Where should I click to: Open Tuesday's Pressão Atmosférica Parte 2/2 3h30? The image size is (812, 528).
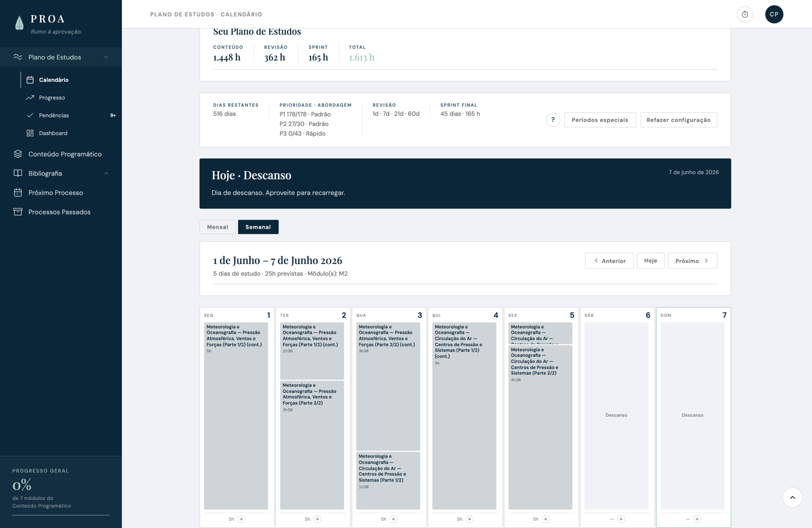tap(312, 445)
